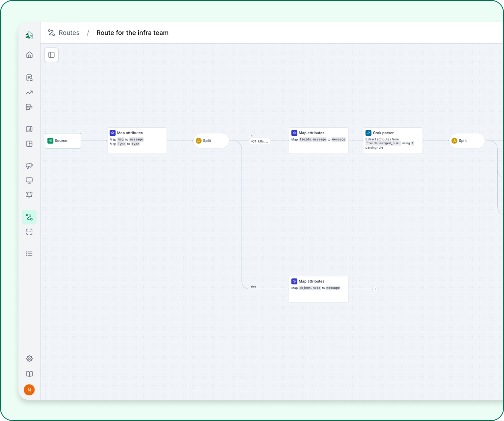Click the home icon in sidebar
The height and width of the screenshot is (421, 504).
pyautogui.click(x=29, y=55)
